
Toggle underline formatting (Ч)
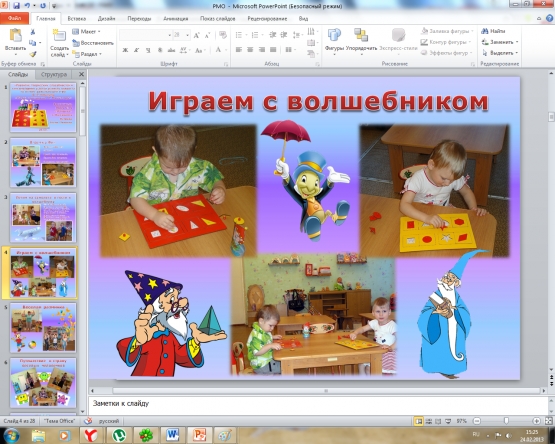tap(148, 50)
